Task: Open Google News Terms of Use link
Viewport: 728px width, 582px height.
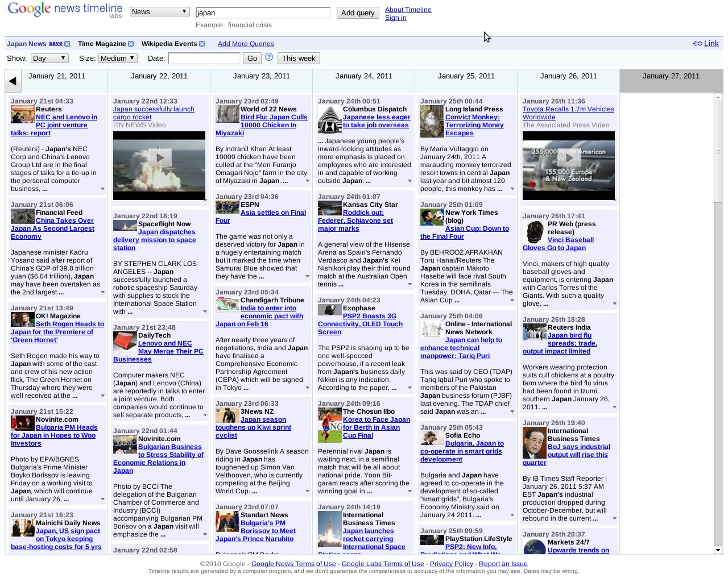Action: click(293, 564)
